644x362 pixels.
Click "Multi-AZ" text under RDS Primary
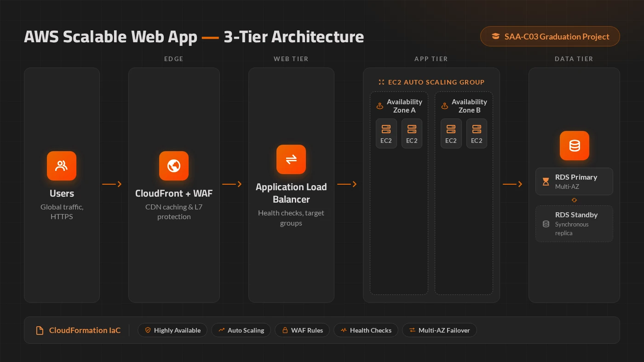[567, 187]
